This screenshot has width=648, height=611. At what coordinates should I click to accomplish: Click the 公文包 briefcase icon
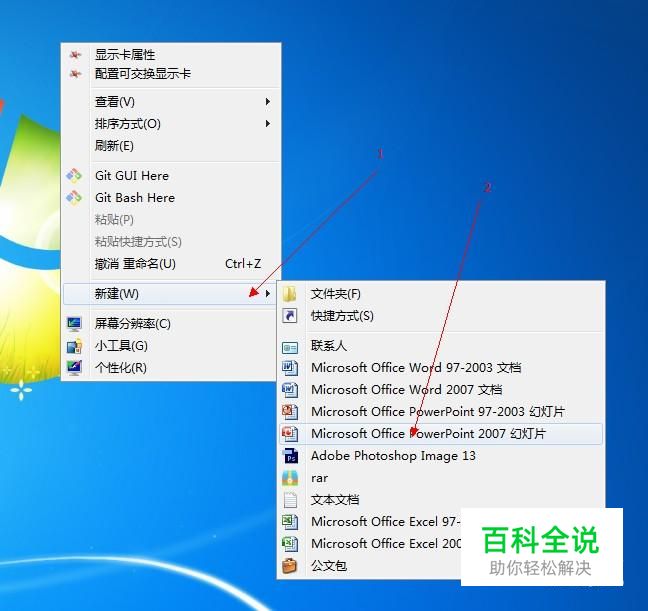[290, 566]
